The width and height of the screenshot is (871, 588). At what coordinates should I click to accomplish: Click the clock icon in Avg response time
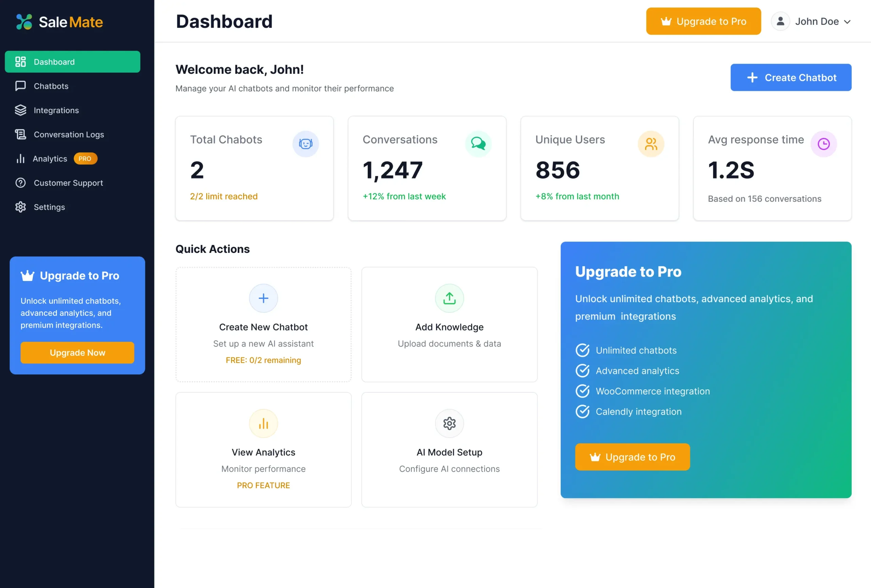point(823,144)
